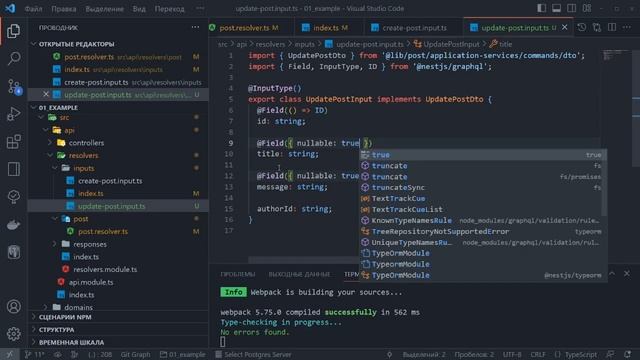Switch to create-post.input.ts editor tab

pos(413,28)
